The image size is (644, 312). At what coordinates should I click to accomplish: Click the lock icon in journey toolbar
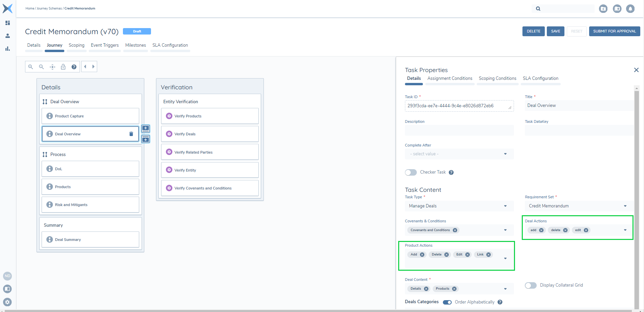point(63,67)
